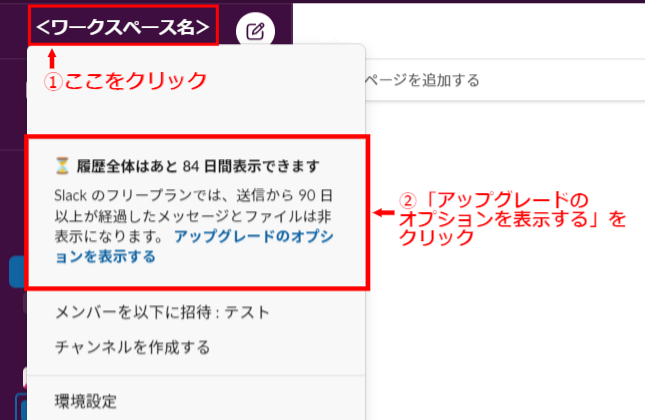This screenshot has height=420, width=645.
Task: Open アップグレードのオプションを表示する link
Action: point(194,246)
